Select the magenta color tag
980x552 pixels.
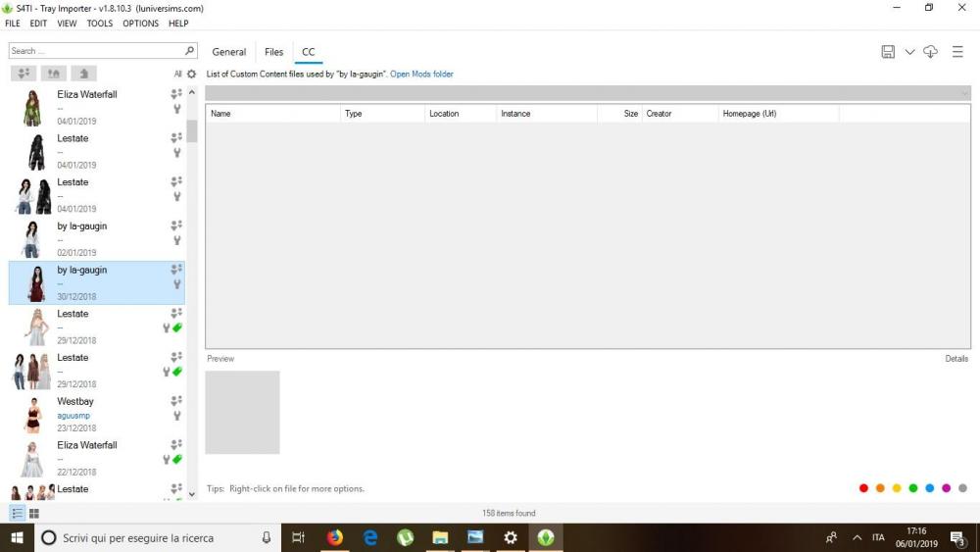click(947, 488)
